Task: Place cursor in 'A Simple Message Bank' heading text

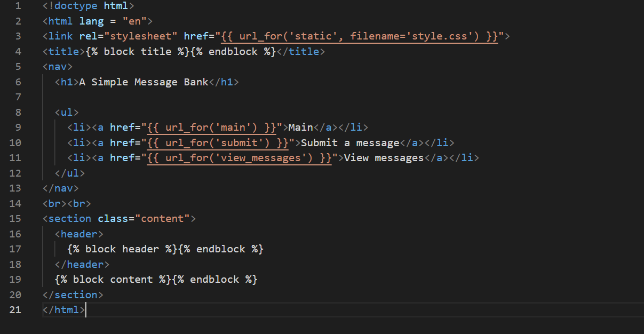Action: [144, 82]
